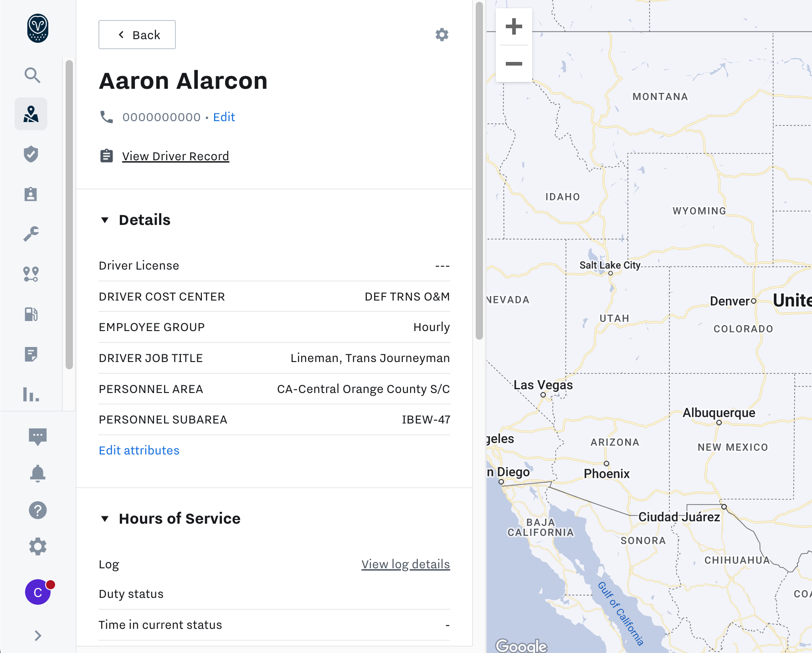Open the maintenance wrench icon
This screenshot has width=812, height=653.
(x=31, y=234)
